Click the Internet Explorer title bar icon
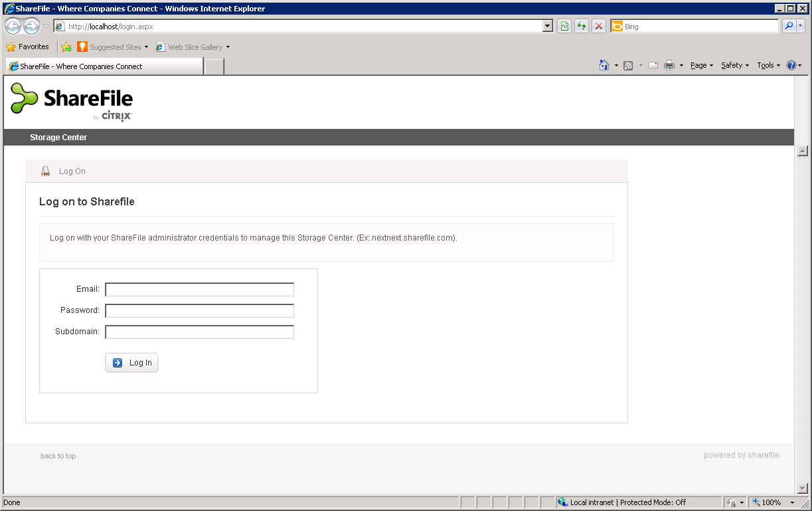Image resolution: width=812 pixels, height=511 pixels. click(x=9, y=9)
